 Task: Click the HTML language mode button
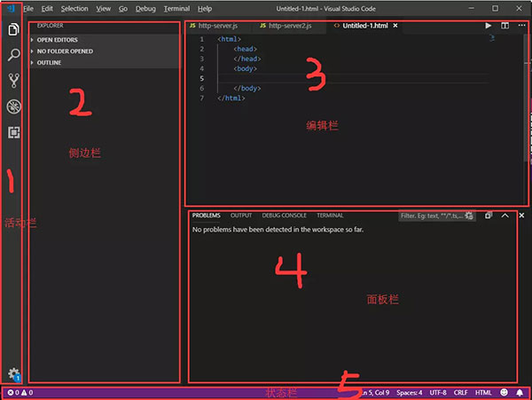[x=483, y=392]
